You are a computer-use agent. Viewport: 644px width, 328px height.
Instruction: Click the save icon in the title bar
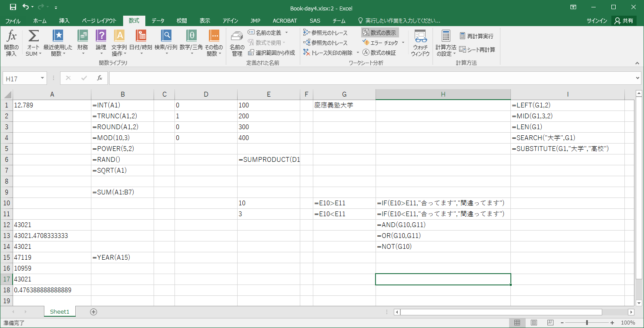tap(13, 7)
